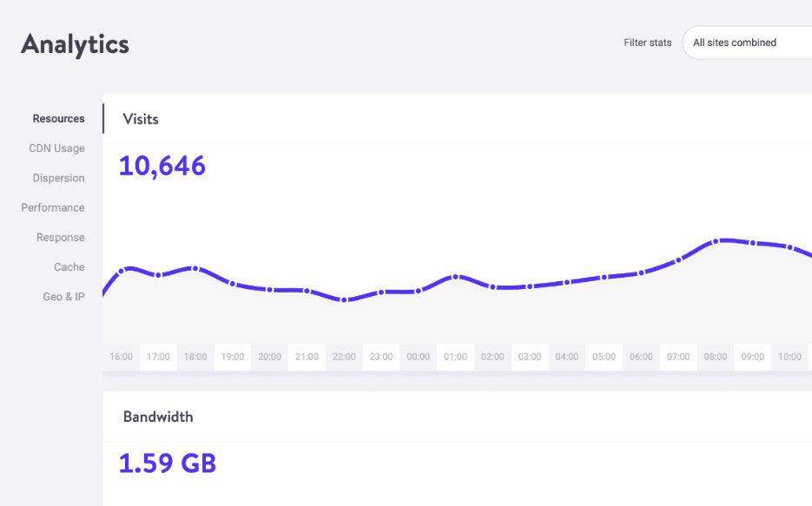Click the 20:00 time axis label

pos(270,357)
